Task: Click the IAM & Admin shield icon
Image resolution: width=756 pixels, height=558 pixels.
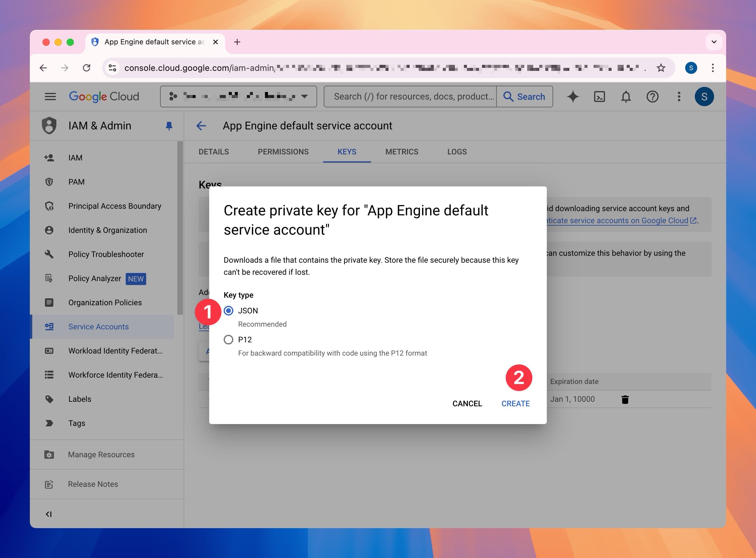Action: [49, 125]
